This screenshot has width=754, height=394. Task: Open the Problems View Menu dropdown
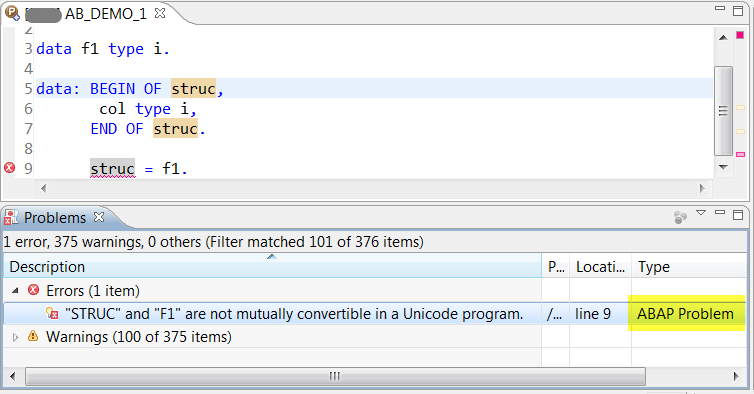(x=701, y=213)
